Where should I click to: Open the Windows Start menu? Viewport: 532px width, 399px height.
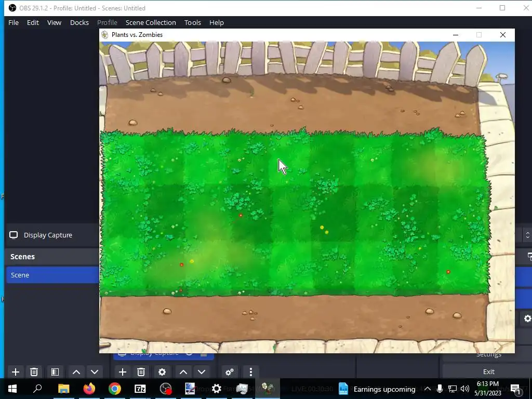12,389
